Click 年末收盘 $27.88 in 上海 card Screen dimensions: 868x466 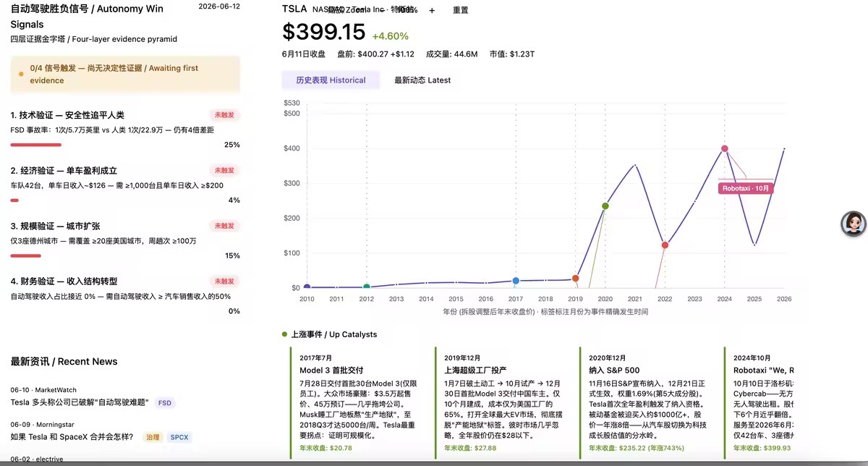[470, 448]
